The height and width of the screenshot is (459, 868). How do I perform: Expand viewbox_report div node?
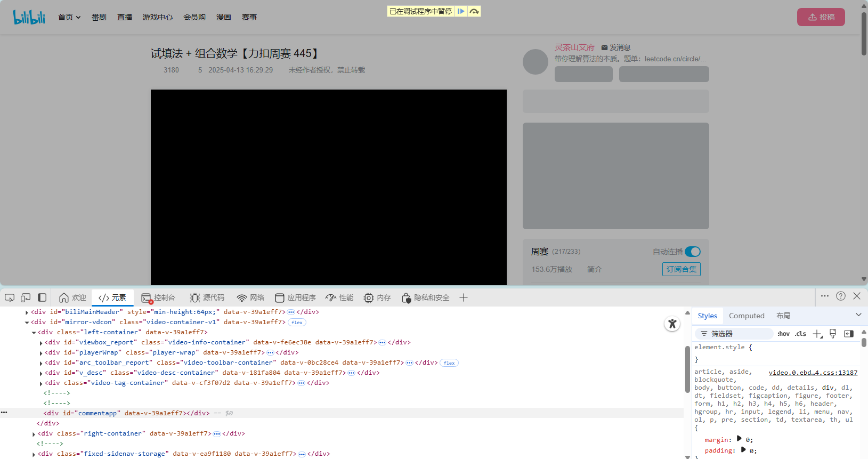coord(40,343)
